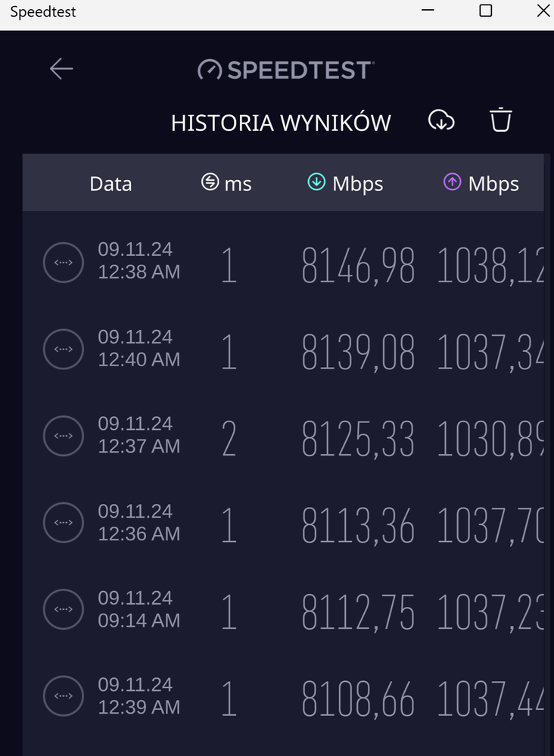
Task: Sort by upload Mbps column header
Action: click(x=481, y=183)
